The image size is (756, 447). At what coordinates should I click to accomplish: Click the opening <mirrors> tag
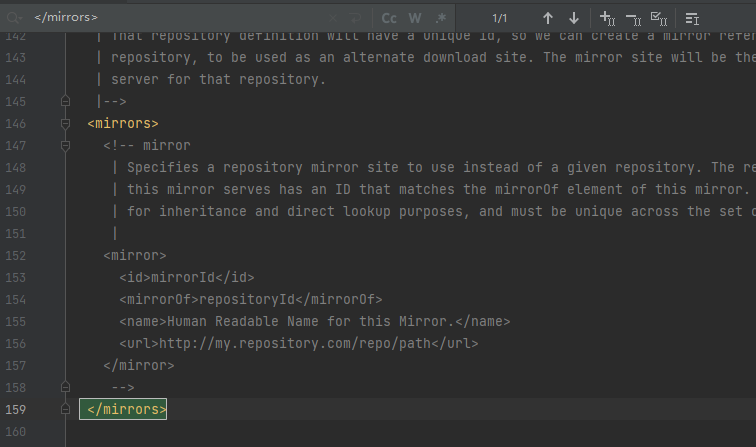click(123, 123)
